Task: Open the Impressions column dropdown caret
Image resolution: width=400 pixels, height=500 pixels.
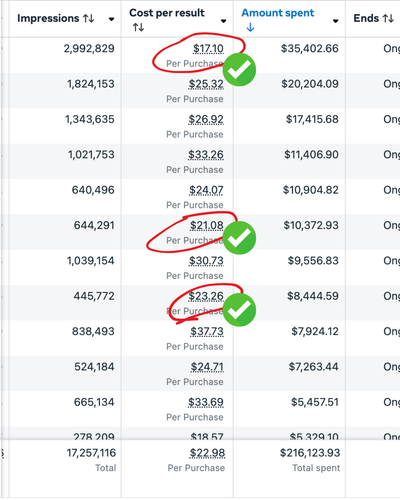Action: [112, 19]
